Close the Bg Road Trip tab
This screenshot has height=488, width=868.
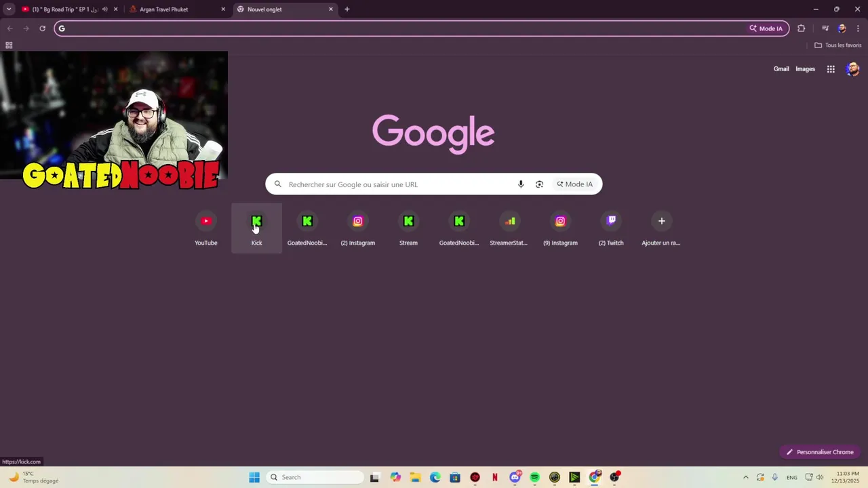tap(115, 9)
